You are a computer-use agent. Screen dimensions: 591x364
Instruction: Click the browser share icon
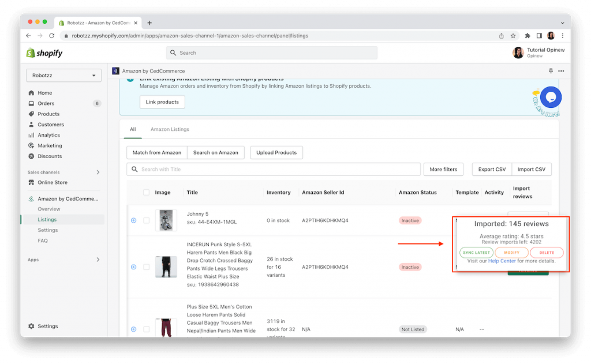(502, 36)
